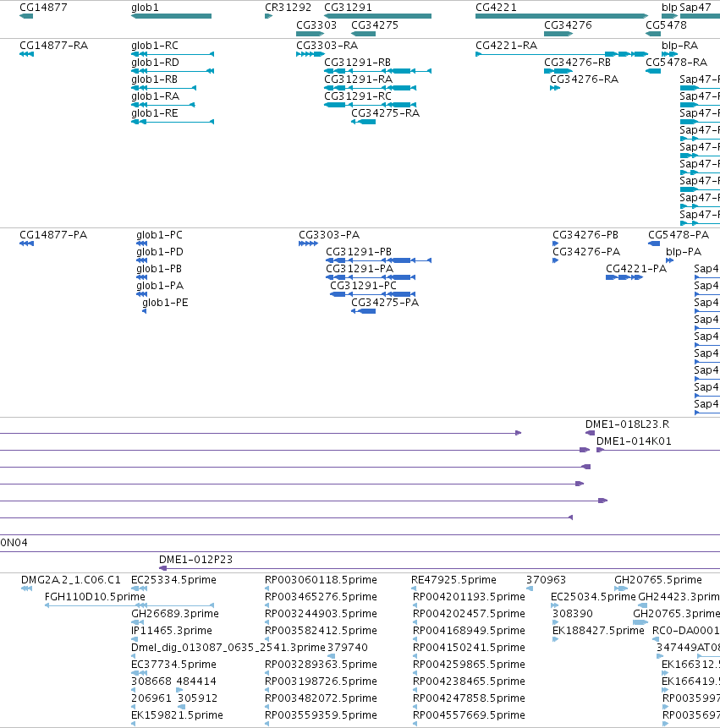Viewport: 720px width, 728px height.
Task: Select the CR31292 gene label
Action: tap(288, 8)
